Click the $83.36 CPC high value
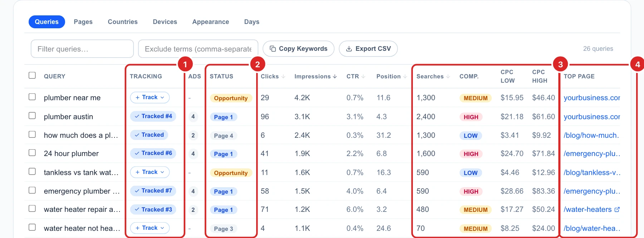Viewport: 644px width, 238px height. coord(543,191)
